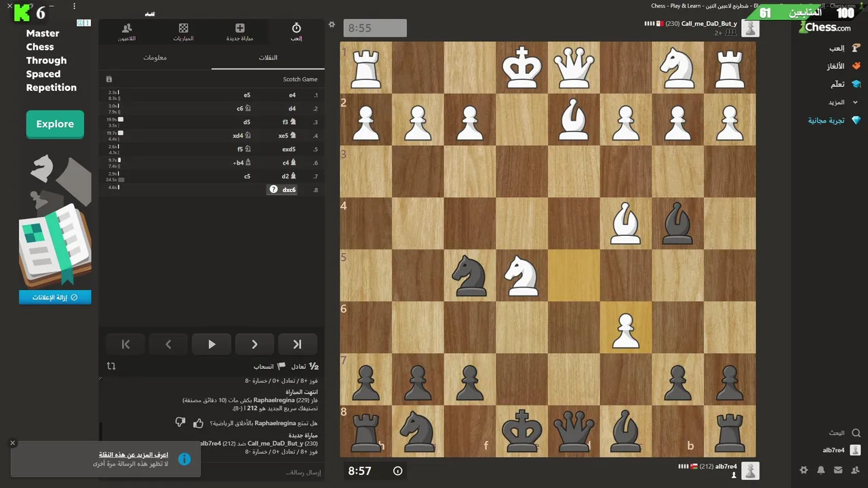This screenshot has width=868, height=488.
Task: Click the white queen on the board
Action: pos(574,68)
